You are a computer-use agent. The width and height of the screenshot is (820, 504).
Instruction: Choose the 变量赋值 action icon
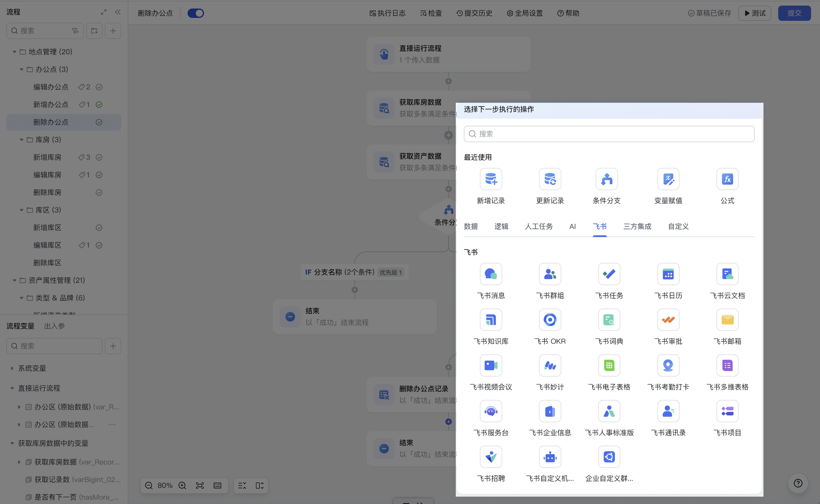pos(668,179)
